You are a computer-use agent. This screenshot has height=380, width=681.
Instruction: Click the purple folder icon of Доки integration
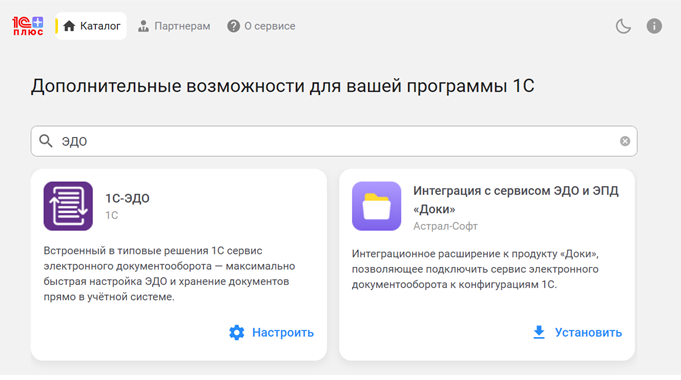[x=377, y=206]
